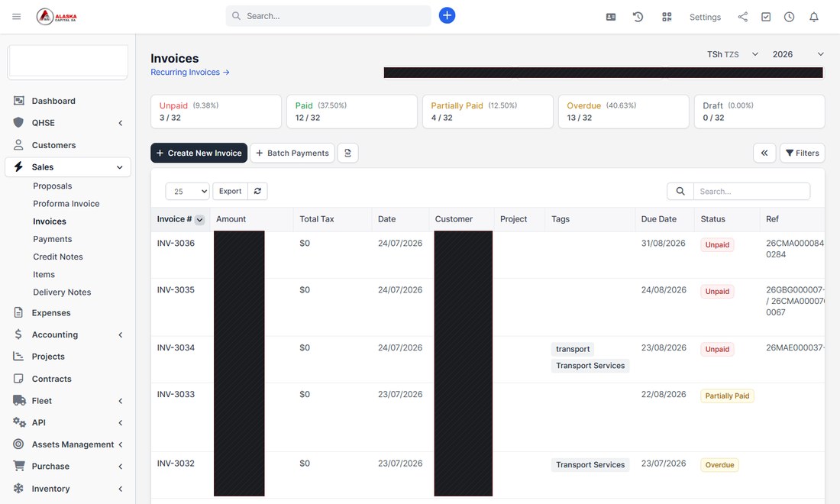
Task: Click the transport tag on INV-3034
Action: [x=573, y=349]
